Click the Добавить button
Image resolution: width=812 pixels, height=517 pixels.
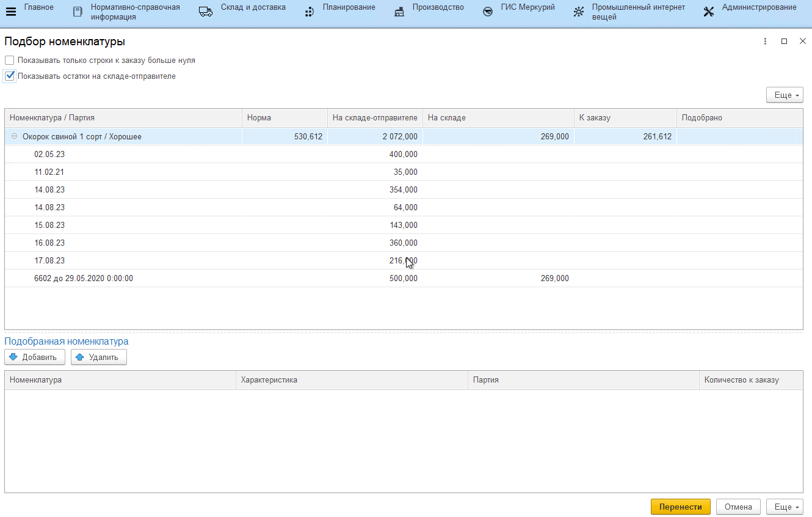(x=34, y=358)
